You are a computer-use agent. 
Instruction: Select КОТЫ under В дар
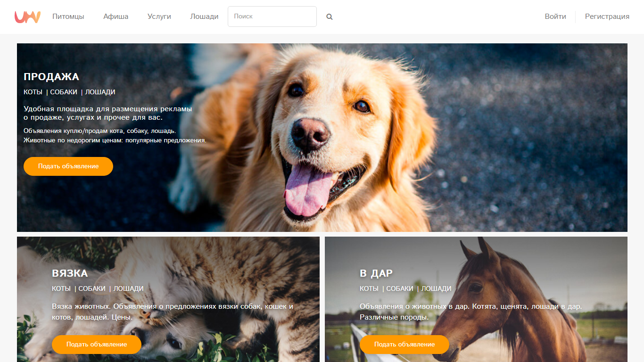pos(369,289)
